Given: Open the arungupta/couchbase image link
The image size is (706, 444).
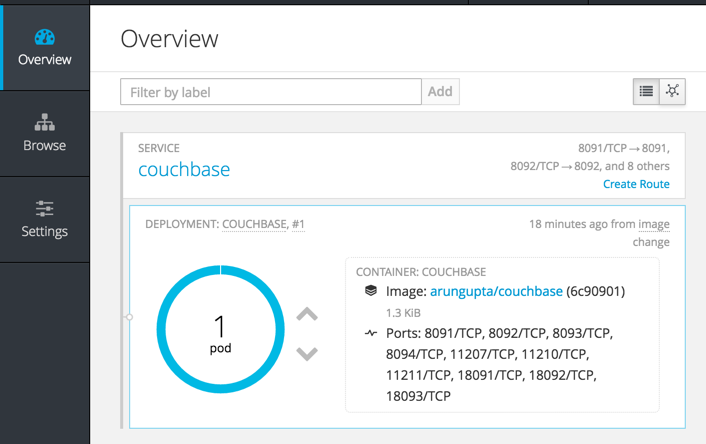Looking at the screenshot, I should 496,292.
